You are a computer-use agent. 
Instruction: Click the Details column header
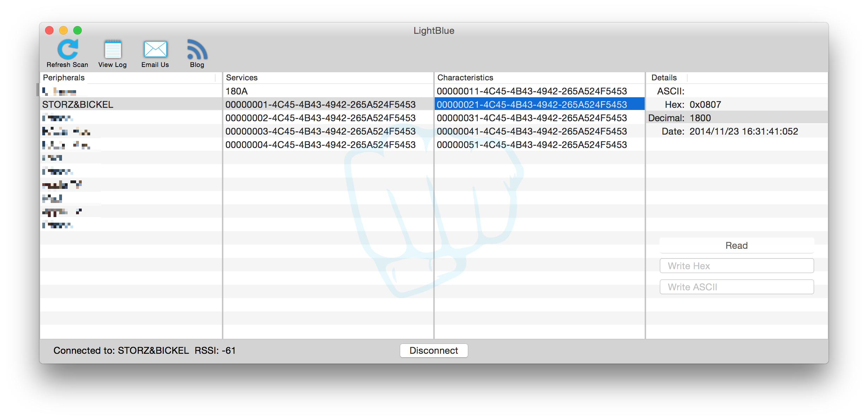[666, 78]
